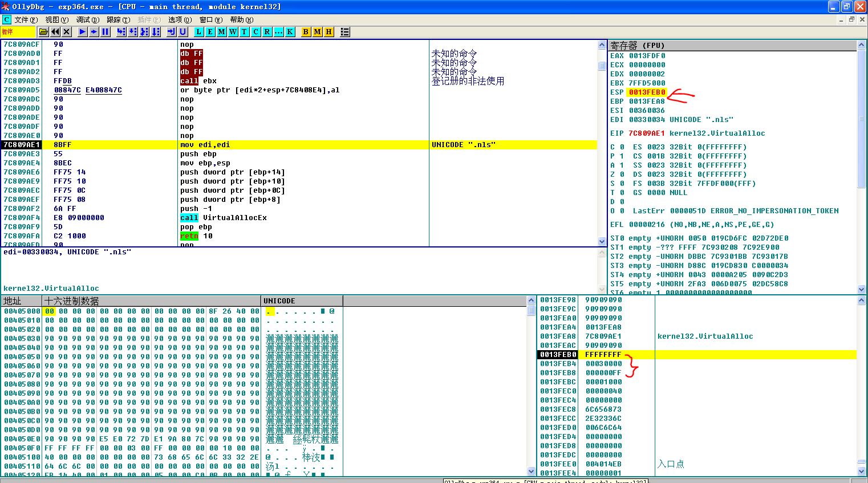
Task: Click the 十六进制数据 column header
Action: pos(152,301)
